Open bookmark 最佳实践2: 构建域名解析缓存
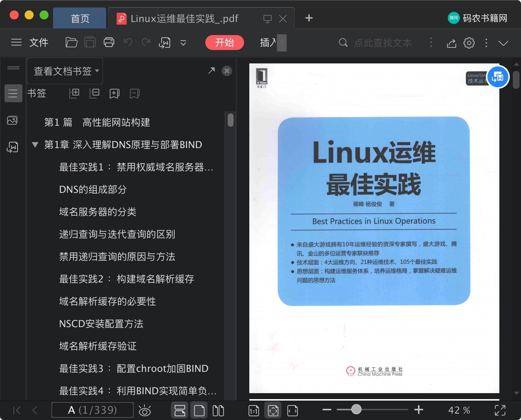521x420 pixels. point(127,279)
